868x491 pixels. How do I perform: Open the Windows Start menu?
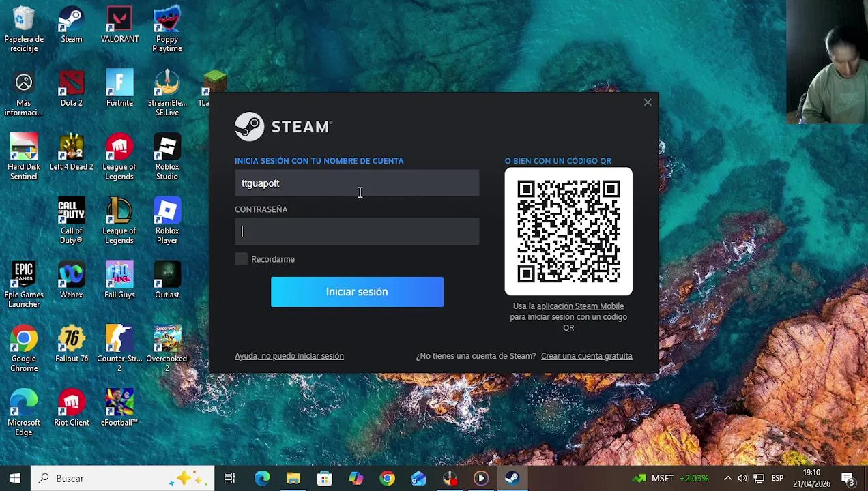tap(15, 479)
